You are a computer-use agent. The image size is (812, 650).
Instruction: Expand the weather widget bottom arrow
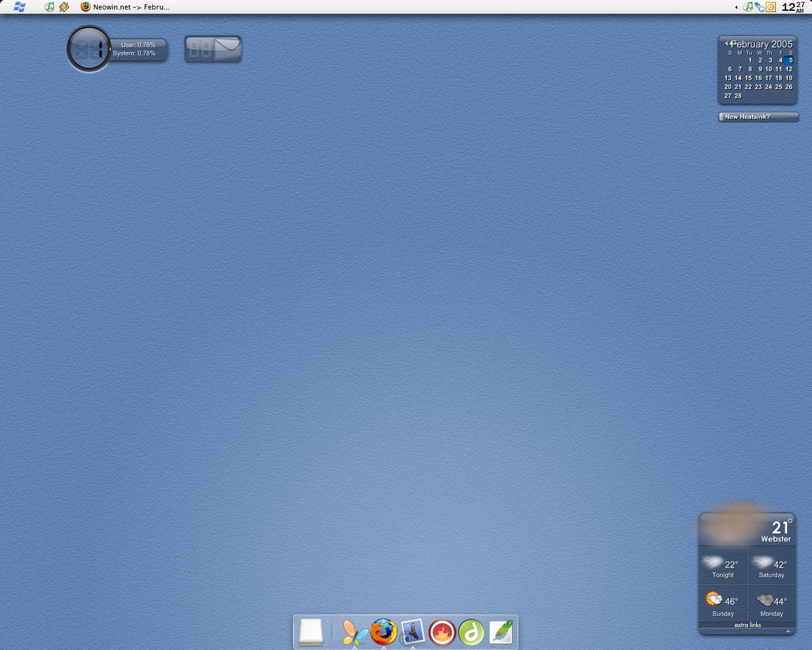[x=788, y=631]
